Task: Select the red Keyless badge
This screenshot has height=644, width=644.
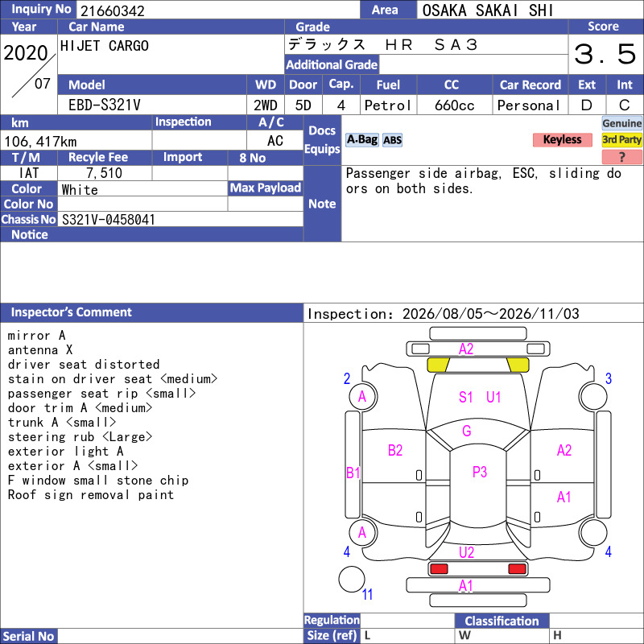Action: click(562, 139)
